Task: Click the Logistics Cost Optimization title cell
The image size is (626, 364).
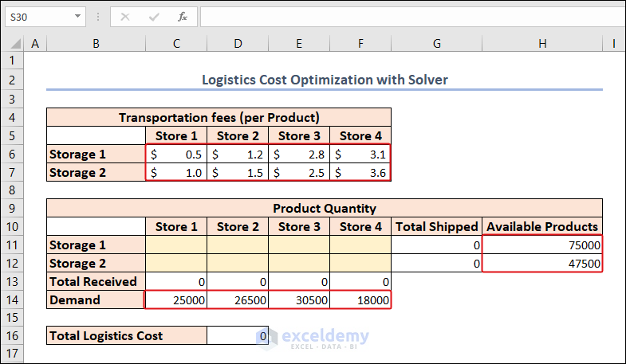Action: (324, 80)
